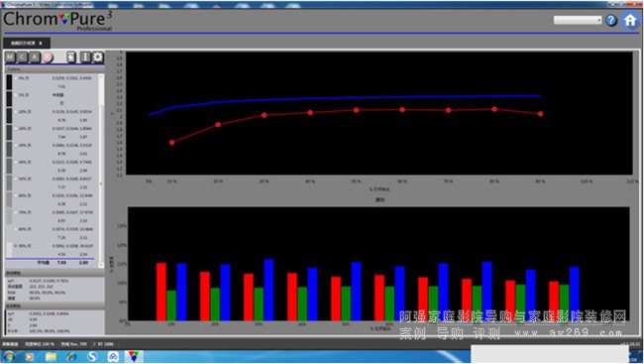
Task: Select the 10% gray radio button
Action: (16, 111)
